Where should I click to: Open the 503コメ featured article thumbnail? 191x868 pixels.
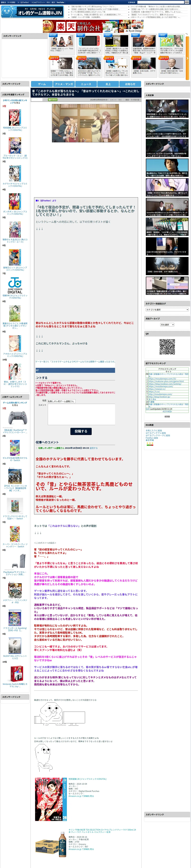point(172,63)
